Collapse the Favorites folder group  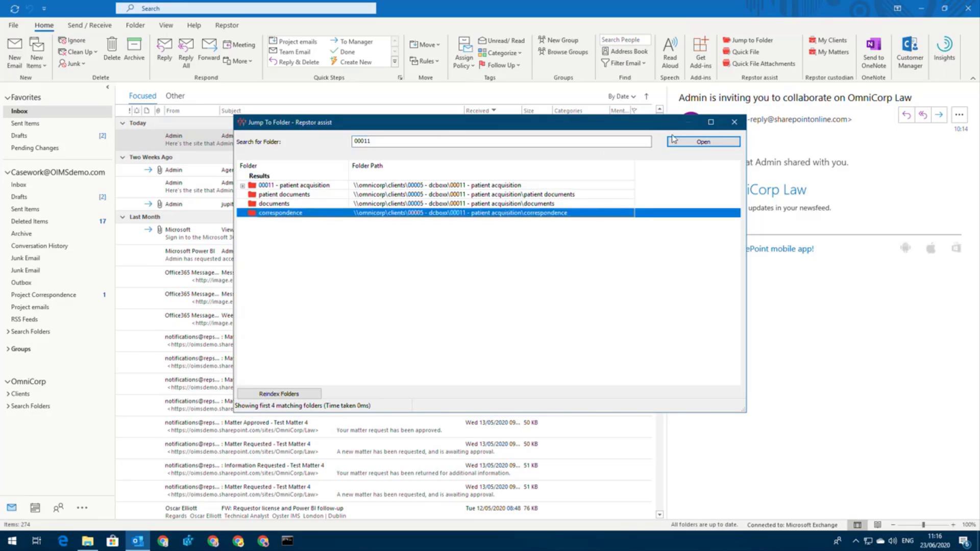tap(8, 97)
